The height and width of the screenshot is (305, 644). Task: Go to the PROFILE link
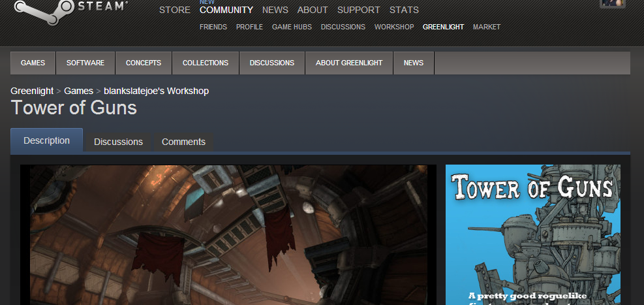click(249, 27)
